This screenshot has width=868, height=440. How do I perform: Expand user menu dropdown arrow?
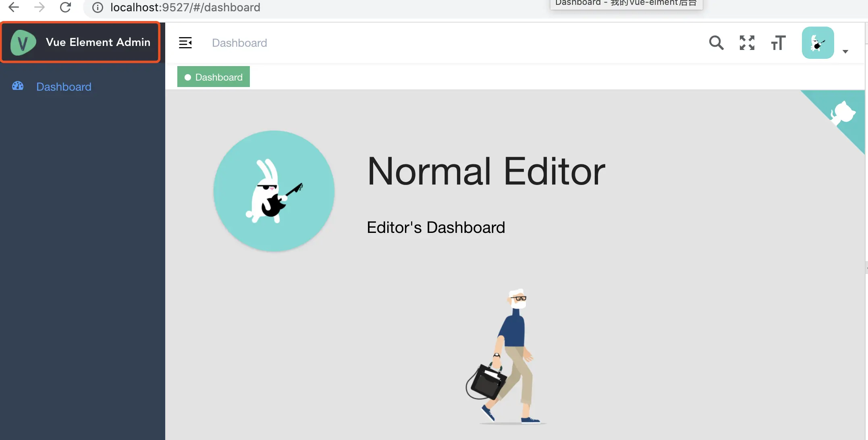coord(845,52)
